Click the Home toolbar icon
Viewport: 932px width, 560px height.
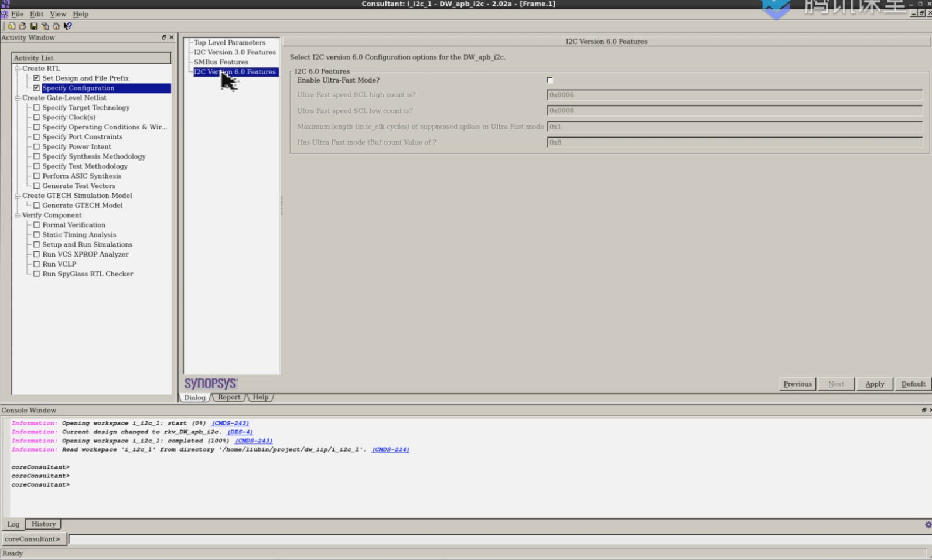point(56,26)
